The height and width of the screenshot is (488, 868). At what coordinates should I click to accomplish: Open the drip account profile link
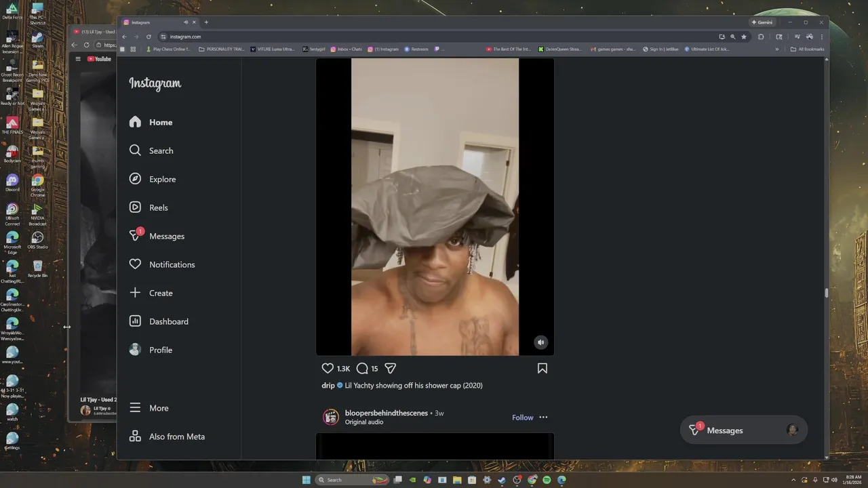(328, 386)
